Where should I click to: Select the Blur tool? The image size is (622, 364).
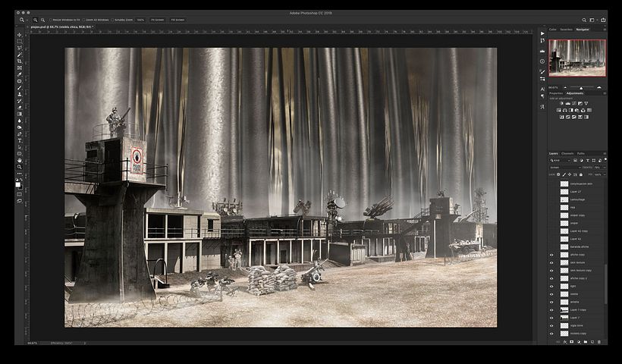point(20,121)
